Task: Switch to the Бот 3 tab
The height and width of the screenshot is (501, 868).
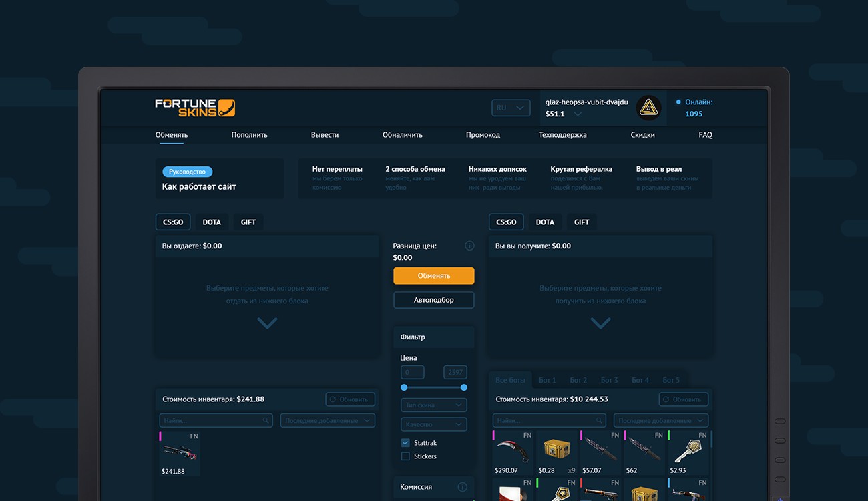Action: [609, 380]
